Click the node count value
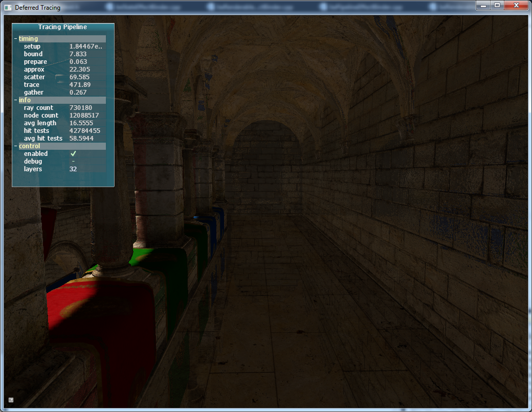This screenshot has height=412, width=532. (84, 116)
